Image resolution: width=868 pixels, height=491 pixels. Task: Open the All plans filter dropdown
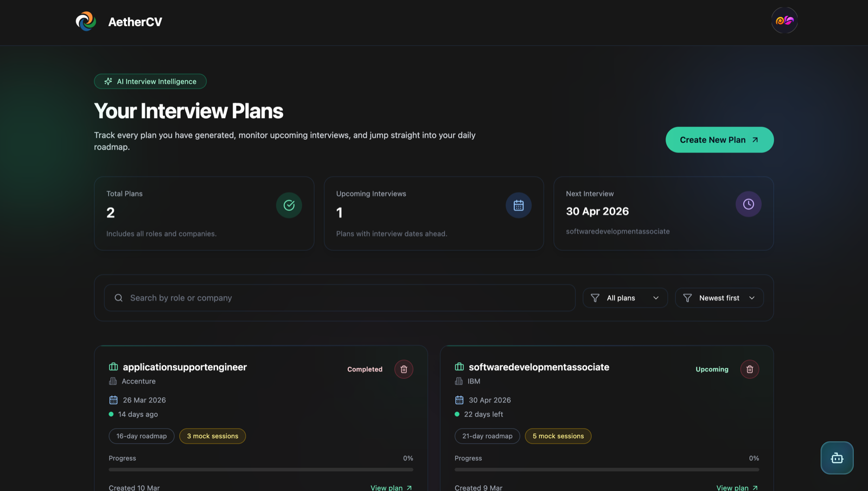coord(625,298)
